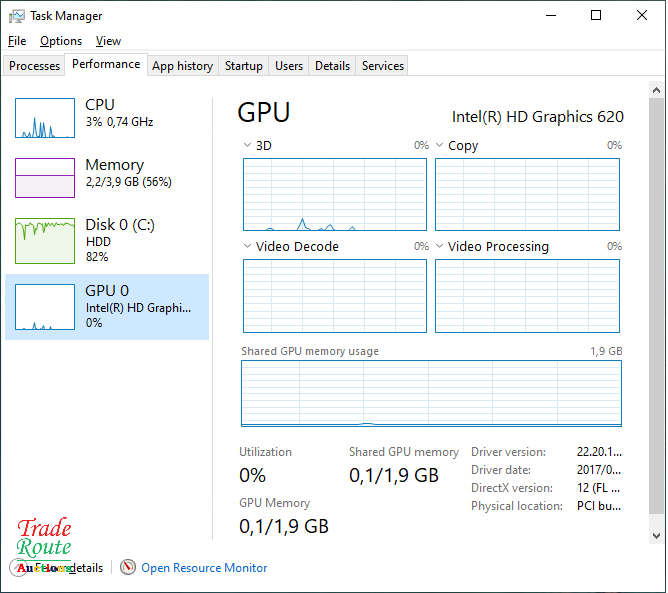Open Resource Monitor link
The height and width of the screenshot is (593, 668).
(204, 568)
